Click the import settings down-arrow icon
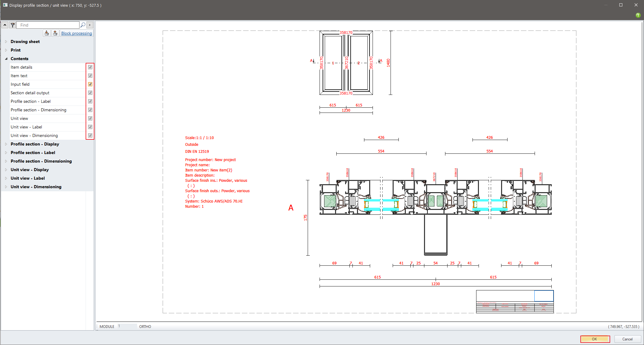 pyautogui.click(x=47, y=33)
